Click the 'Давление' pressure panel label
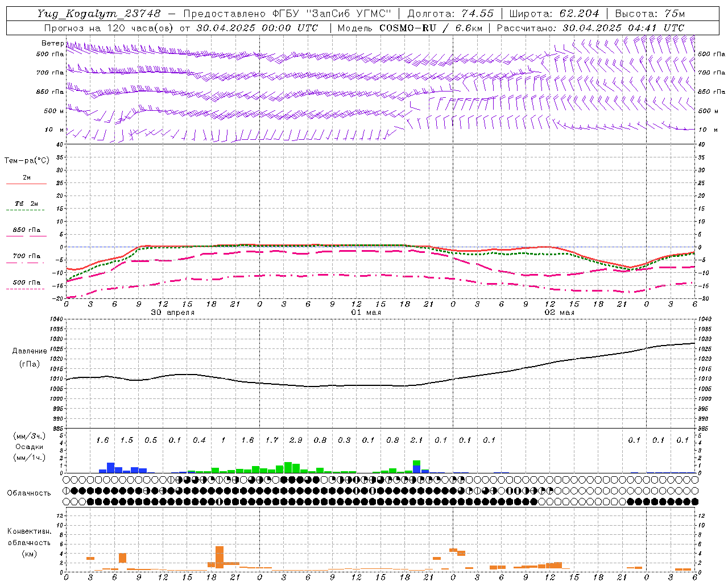This screenshot has height=582, width=728. [30, 351]
